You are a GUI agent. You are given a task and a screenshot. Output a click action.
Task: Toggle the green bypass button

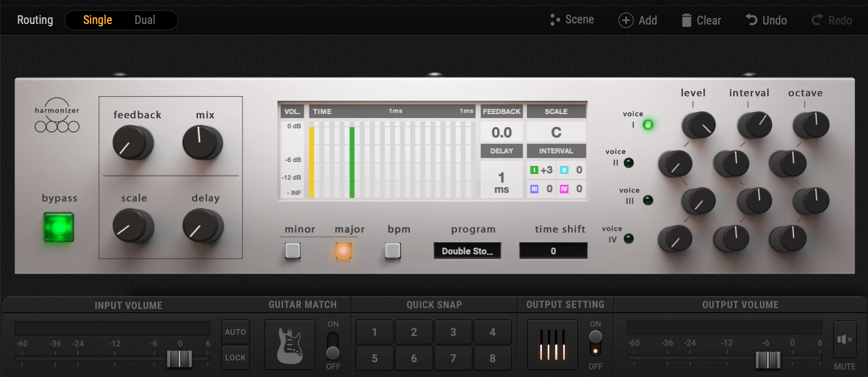(59, 227)
